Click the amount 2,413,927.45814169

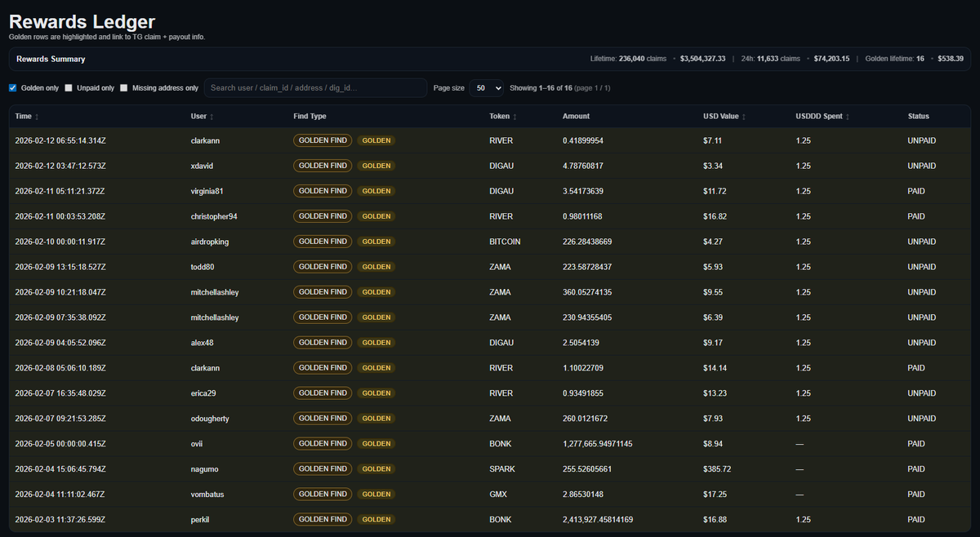[597, 520]
